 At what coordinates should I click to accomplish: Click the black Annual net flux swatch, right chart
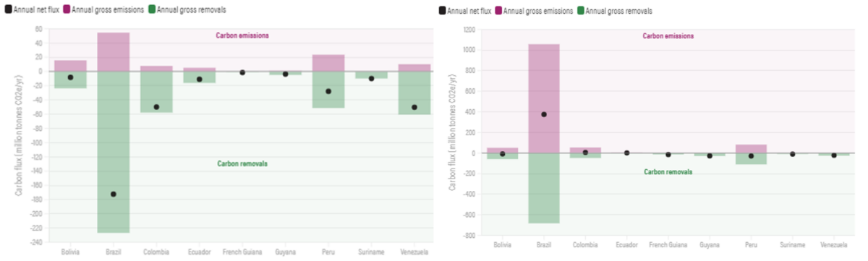(442, 11)
